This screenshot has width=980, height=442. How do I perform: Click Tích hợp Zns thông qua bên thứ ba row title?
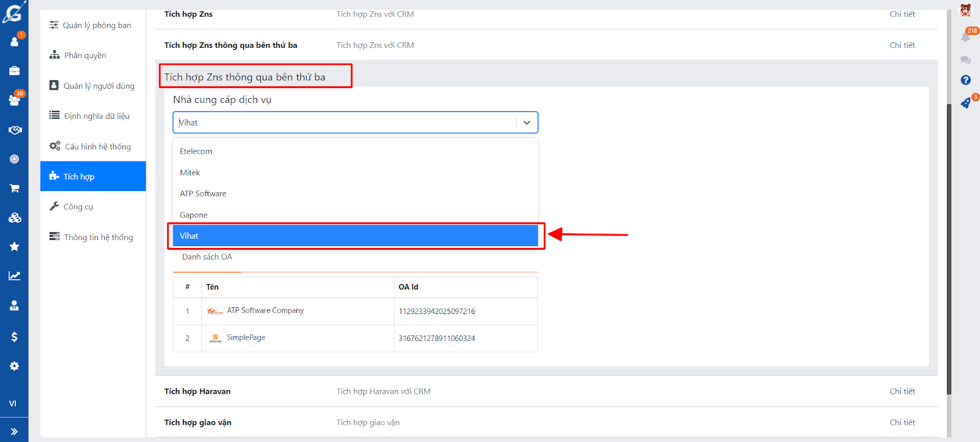[x=230, y=45]
